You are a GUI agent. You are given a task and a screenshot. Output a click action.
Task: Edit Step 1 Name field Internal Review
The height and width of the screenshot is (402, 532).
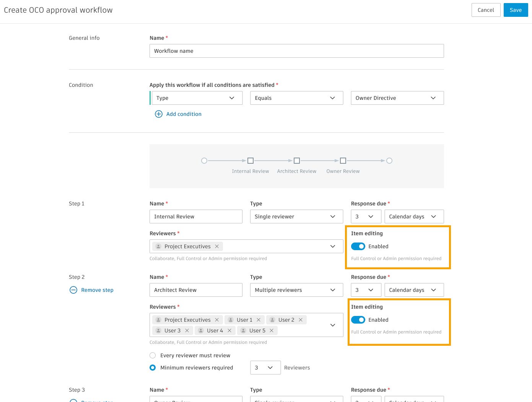(196, 216)
